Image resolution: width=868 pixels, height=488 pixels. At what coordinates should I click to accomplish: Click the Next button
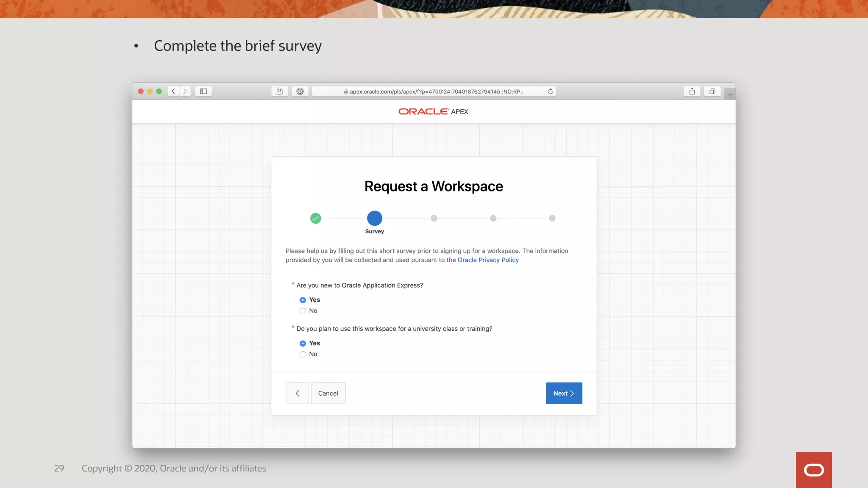tap(564, 393)
